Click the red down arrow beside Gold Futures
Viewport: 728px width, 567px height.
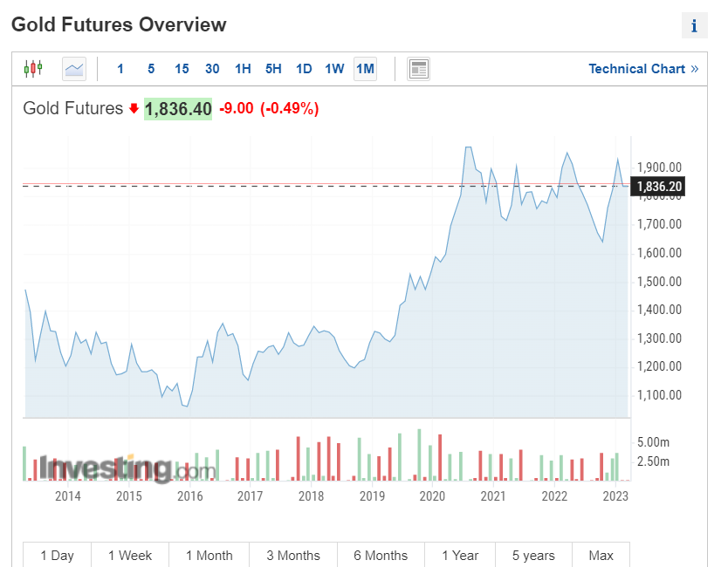tap(134, 109)
